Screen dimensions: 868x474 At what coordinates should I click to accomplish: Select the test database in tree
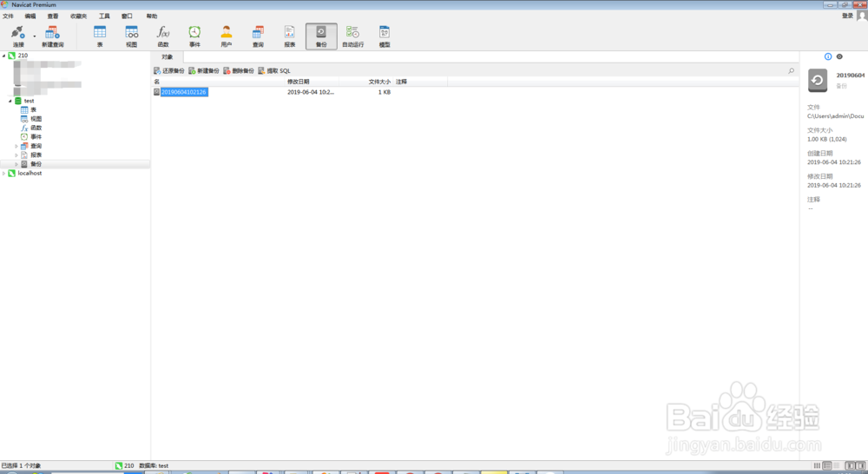tap(29, 101)
